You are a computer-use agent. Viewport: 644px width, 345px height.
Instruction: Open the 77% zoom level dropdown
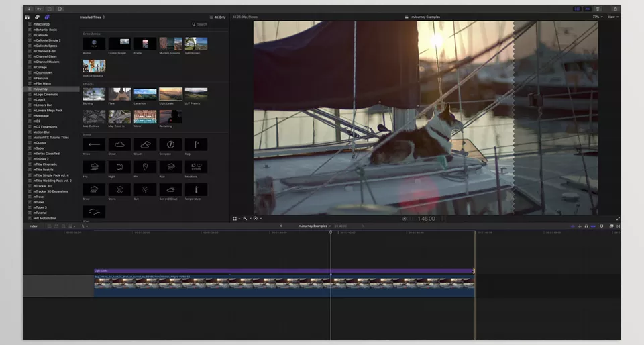click(x=597, y=17)
